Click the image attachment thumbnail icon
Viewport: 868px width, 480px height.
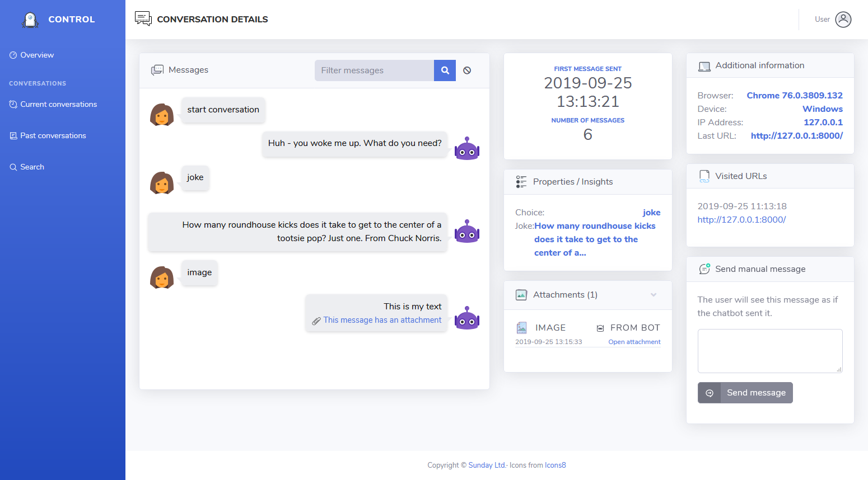(521, 328)
